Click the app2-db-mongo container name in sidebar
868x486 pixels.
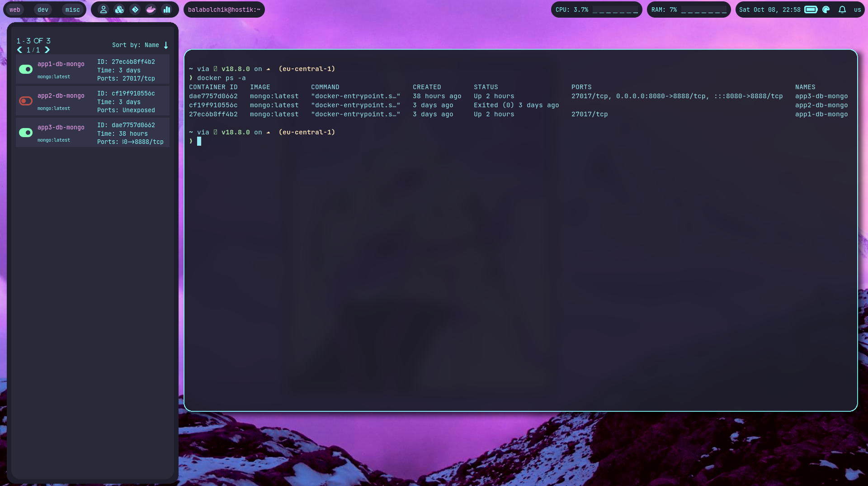click(x=61, y=96)
